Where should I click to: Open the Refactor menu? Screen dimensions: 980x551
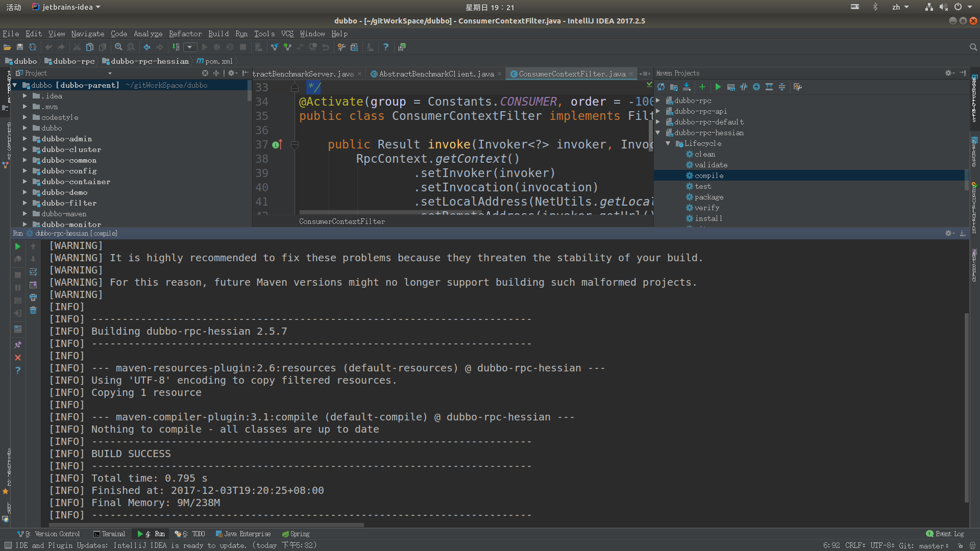[185, 34]
